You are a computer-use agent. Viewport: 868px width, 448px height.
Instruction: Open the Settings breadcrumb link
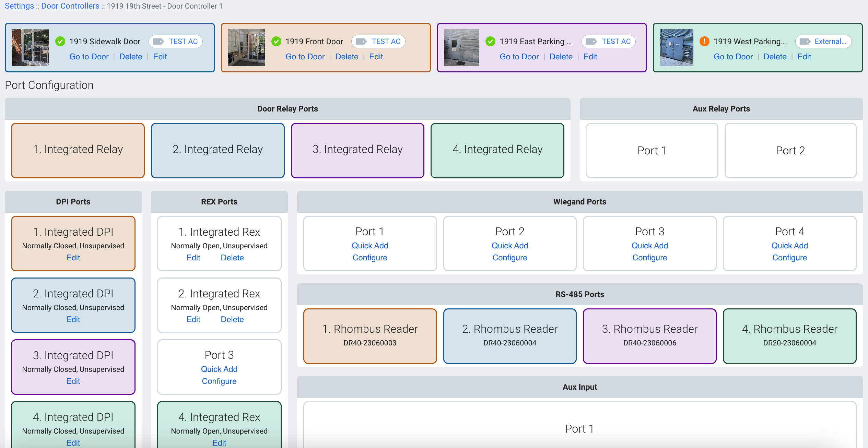click(19, 5)
